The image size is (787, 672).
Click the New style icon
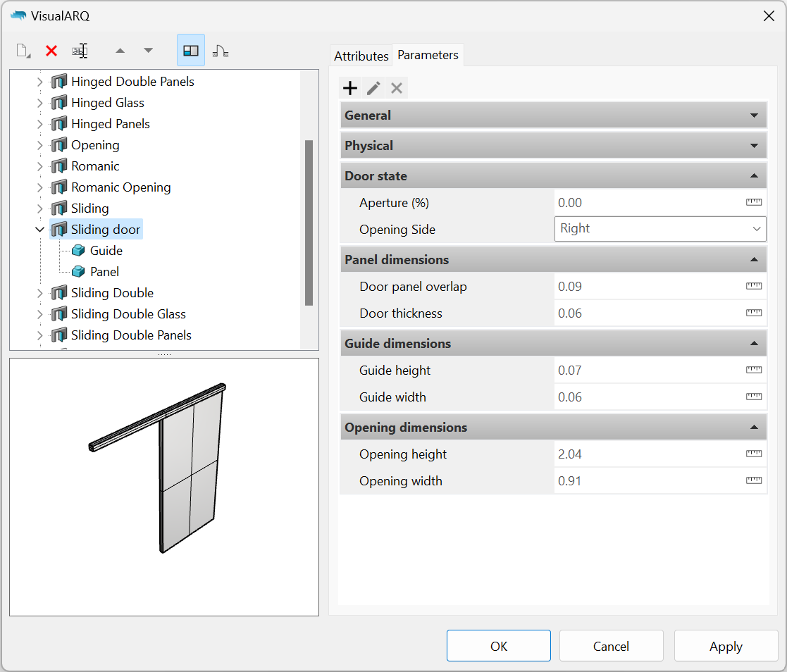click(23, 51)
